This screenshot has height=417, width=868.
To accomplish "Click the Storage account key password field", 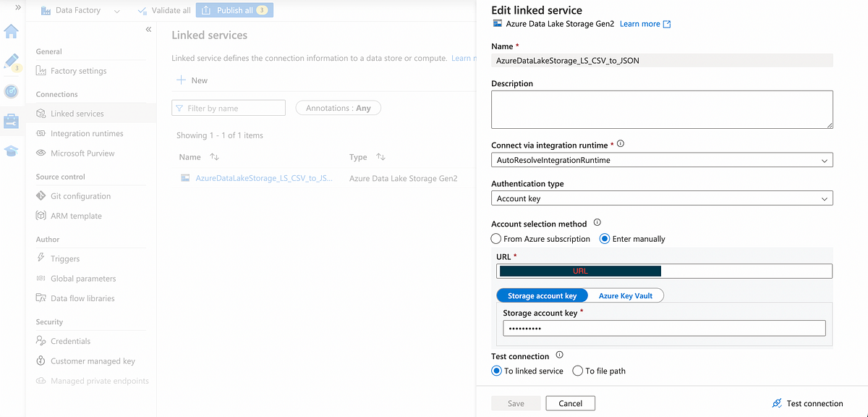I will [664, 329].
